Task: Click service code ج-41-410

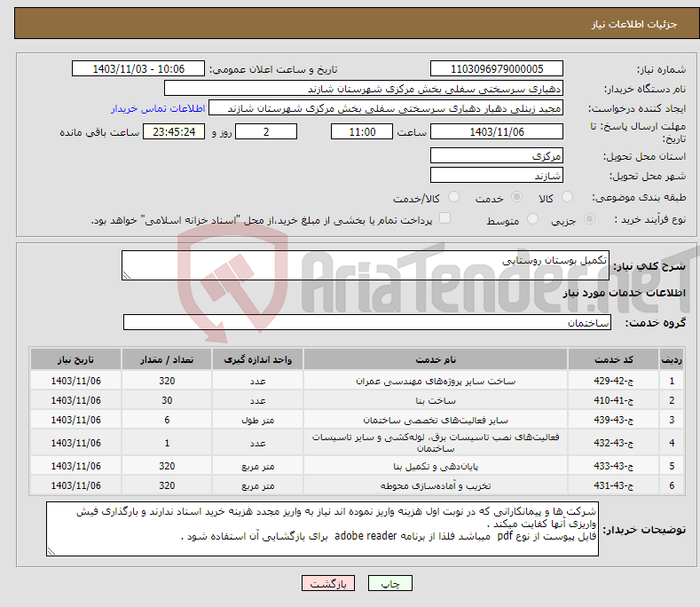Action: point(613,400)
